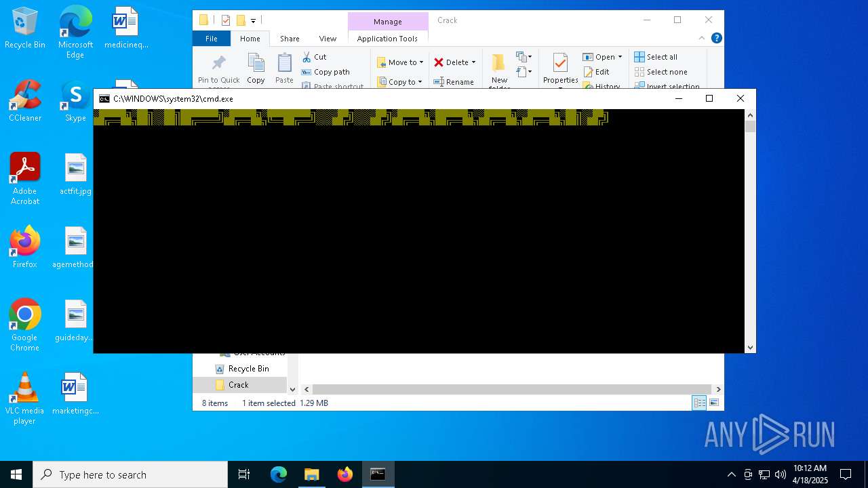Click Explorer horizontal scrollbar left arrow
This screenshot has height=488, width=868.
307,389
